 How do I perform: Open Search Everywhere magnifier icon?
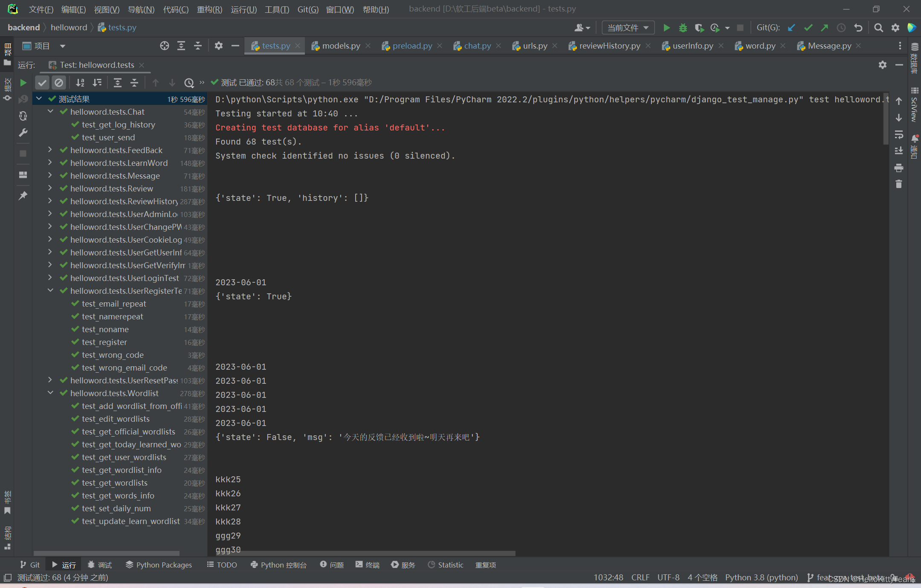879,28
